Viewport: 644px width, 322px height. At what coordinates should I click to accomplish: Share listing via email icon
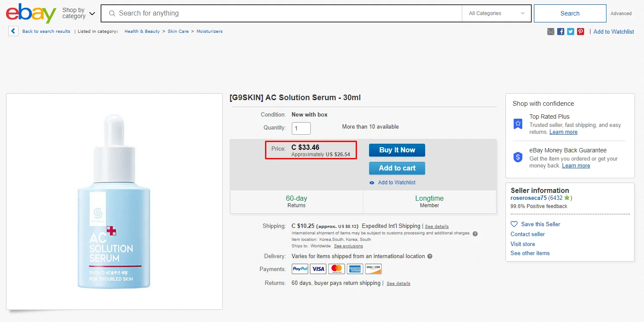pos(551,32)
